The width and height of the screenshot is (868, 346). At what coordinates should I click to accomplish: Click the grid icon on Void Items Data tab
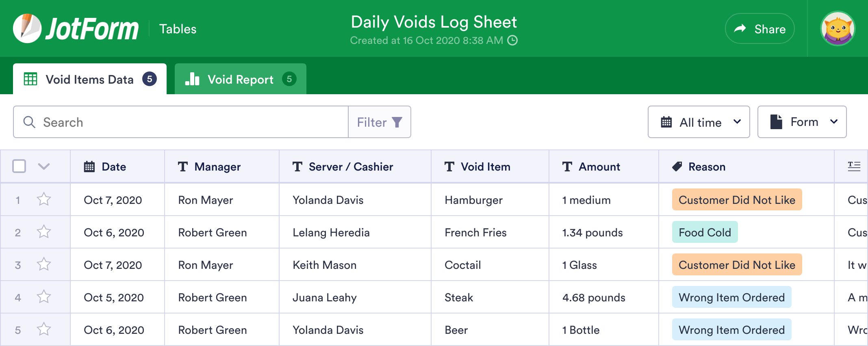click(x=30, y=79)
